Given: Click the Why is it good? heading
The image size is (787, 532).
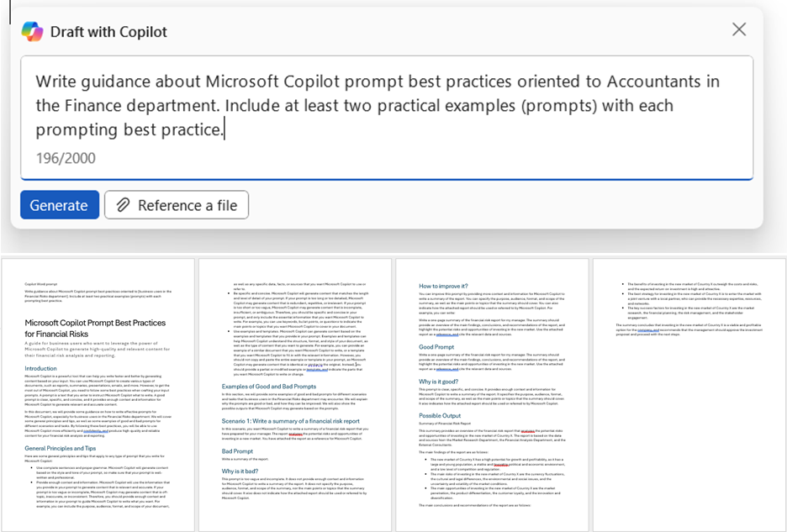Looking at the screenshot, I should [438, 382].
